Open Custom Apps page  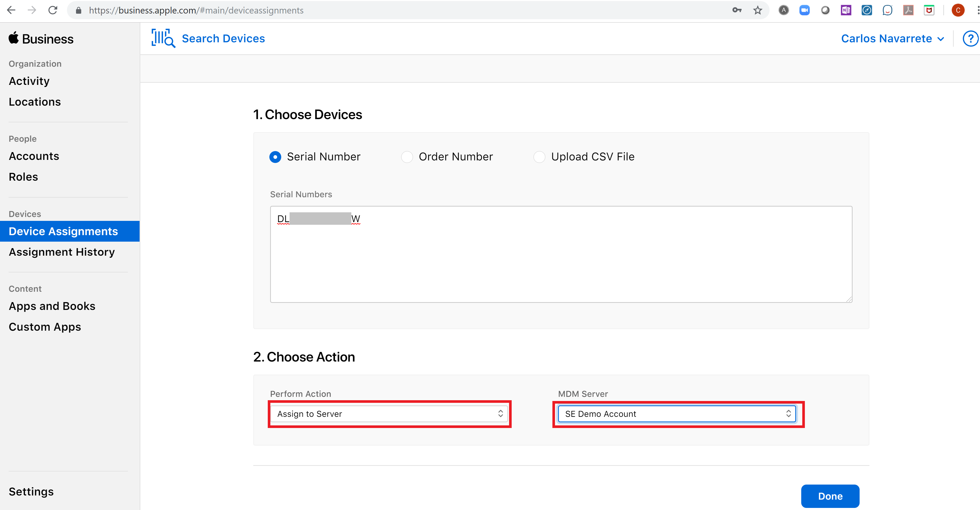coord(45,327)
